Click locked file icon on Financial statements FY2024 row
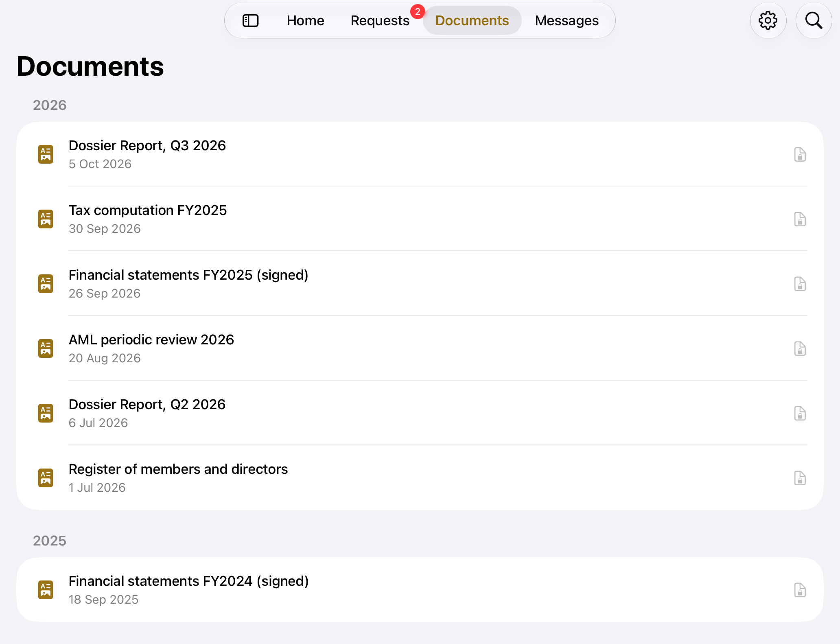840x644 pixels. [800, 590]
